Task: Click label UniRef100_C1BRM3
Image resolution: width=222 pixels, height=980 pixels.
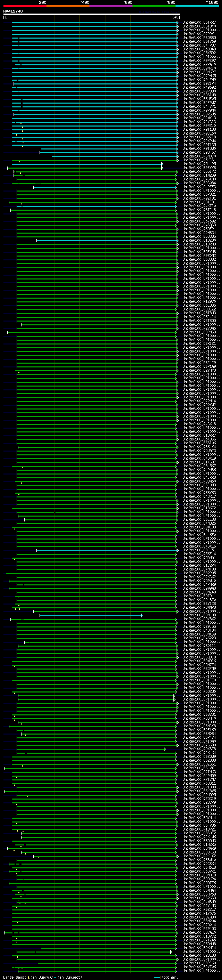Action: tap(199, 244)
